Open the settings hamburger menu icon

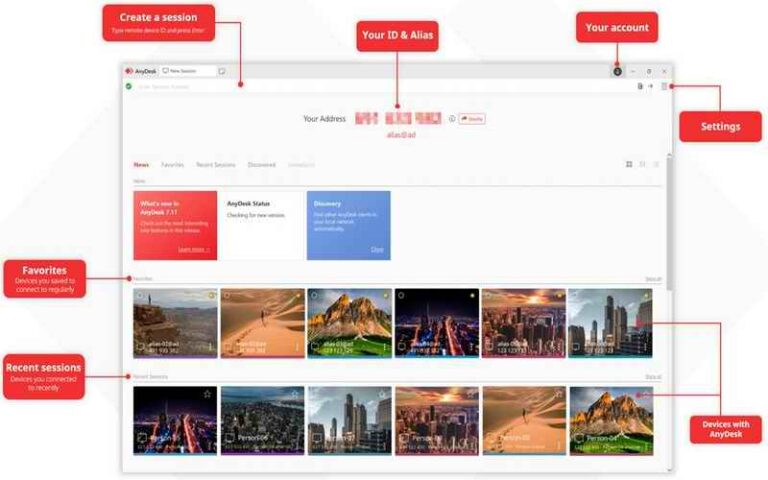[x=663, y=86]
